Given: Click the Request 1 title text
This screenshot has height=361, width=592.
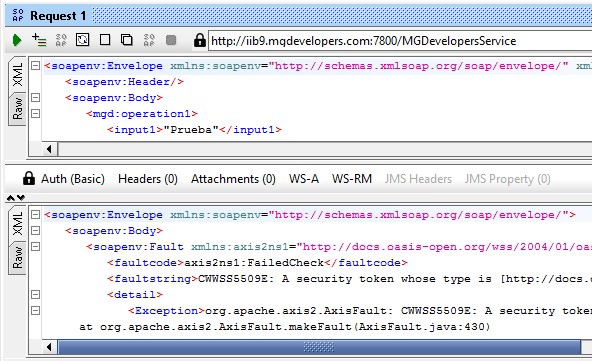Looking at the screenshot, I should point(58,16).
